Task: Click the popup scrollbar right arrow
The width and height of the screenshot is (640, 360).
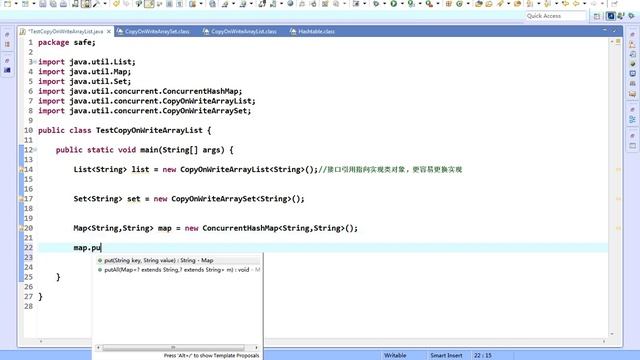Action: tap(256, 348)
